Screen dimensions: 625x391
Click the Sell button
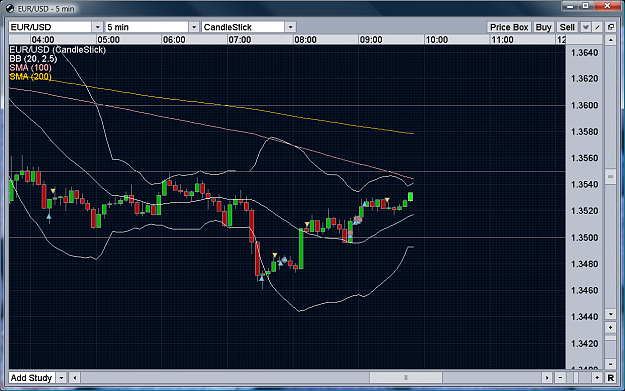pyautogui.click(x=567, y=27)
